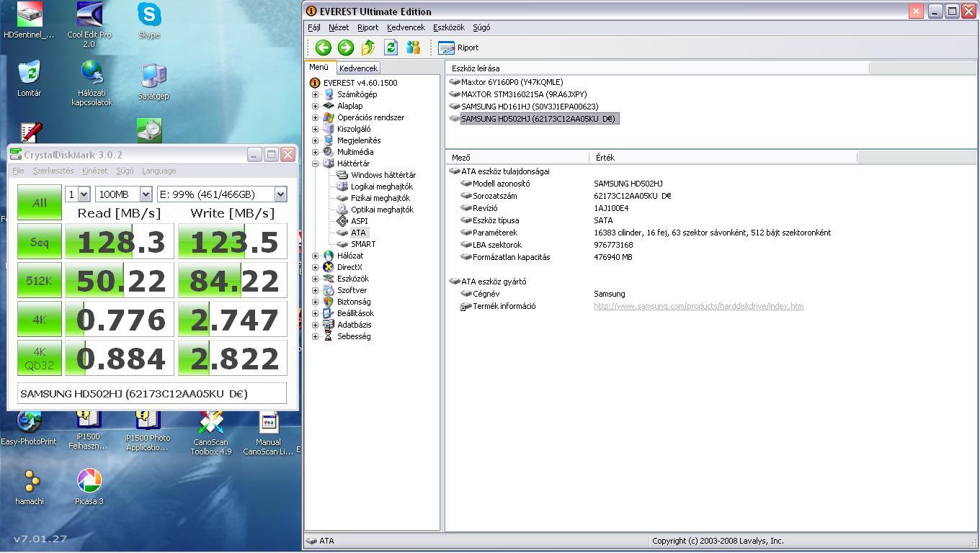Screen dimensions: 980x553
Task: Click the Riport toolbar button
Action: 458,48
